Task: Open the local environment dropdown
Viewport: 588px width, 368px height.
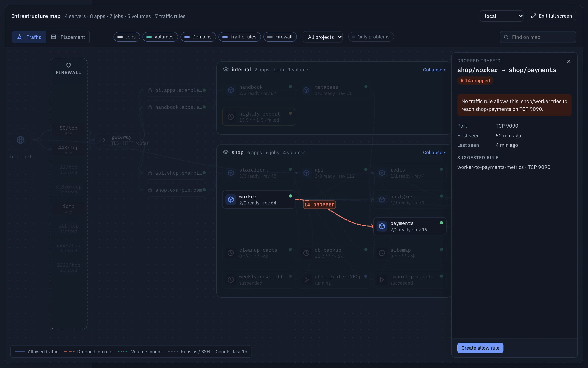Action: (x=501, y=16)
